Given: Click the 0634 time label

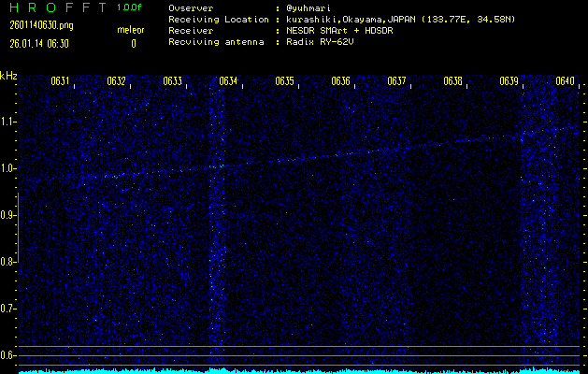Looking at the screenshot, I should (x=228, y=81).
